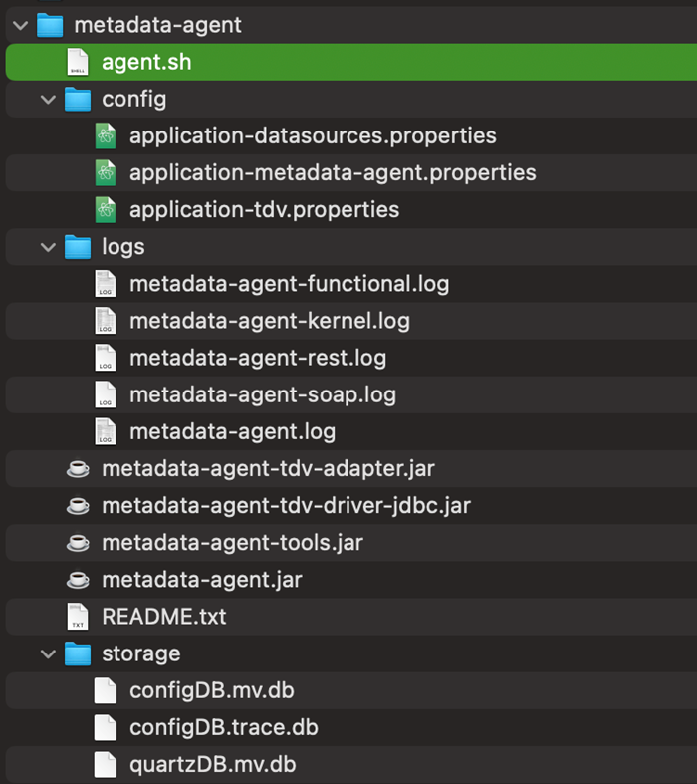The width and height of the screenshot is (697, 784).
Task: Click the metadata-agent-tdv-adapter.jar Java icon
Action: click(x=78, y=468)
